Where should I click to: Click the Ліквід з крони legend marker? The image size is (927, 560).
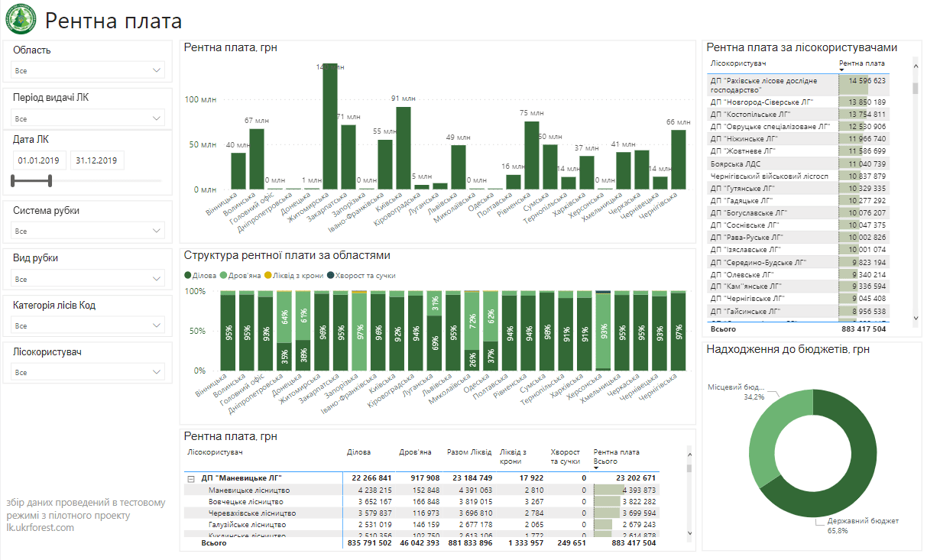tap(267, 276)
